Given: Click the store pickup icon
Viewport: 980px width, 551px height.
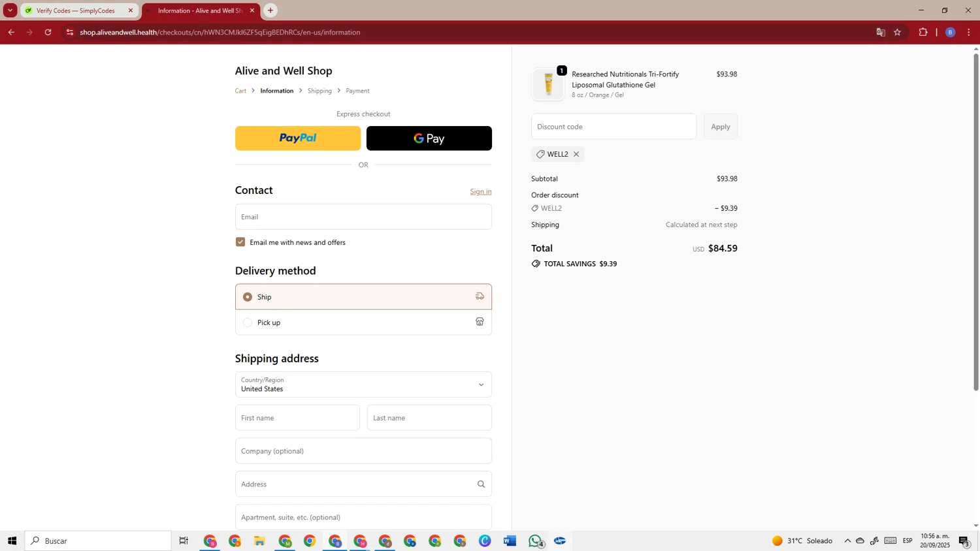Looking at the screenshot, I should click(480, 322).
